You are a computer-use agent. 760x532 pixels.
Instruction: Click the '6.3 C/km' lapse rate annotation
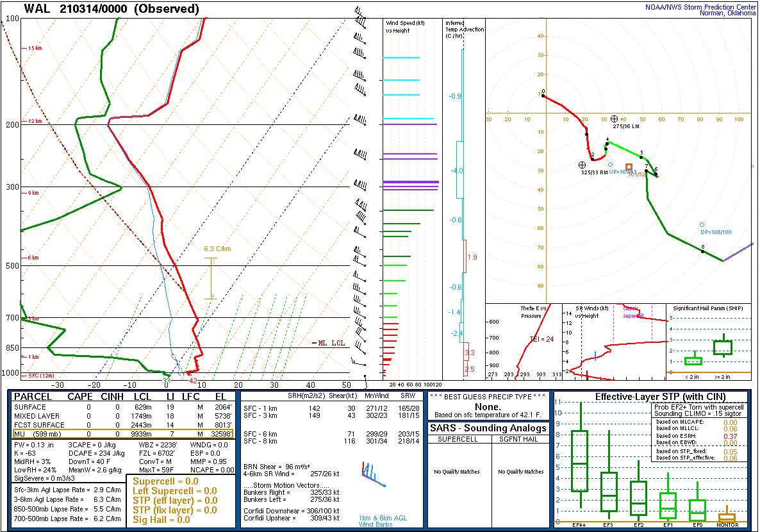217,249
